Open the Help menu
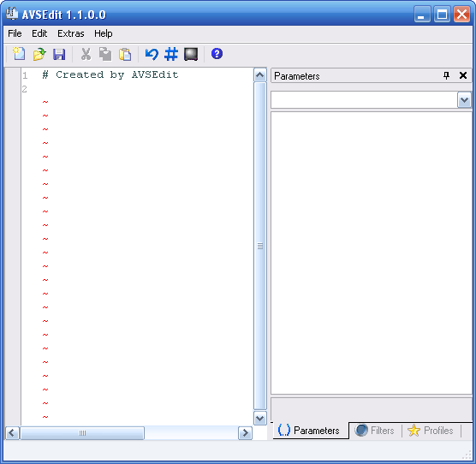 pyautogui.click(x=104, y=33)
